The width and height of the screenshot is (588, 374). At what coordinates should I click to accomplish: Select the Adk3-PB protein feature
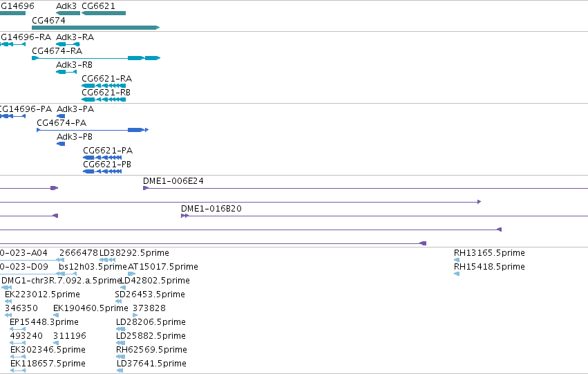(61, 144)
